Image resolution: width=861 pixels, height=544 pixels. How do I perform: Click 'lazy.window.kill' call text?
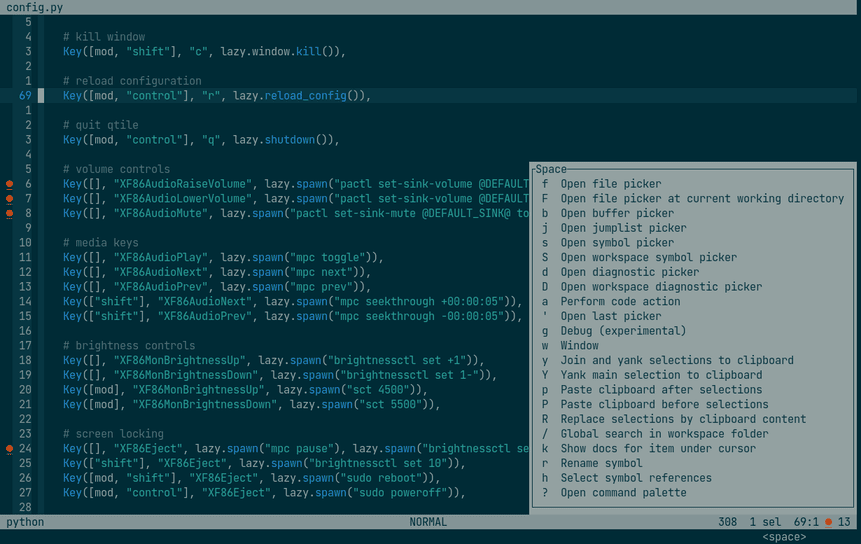point(271,52)
